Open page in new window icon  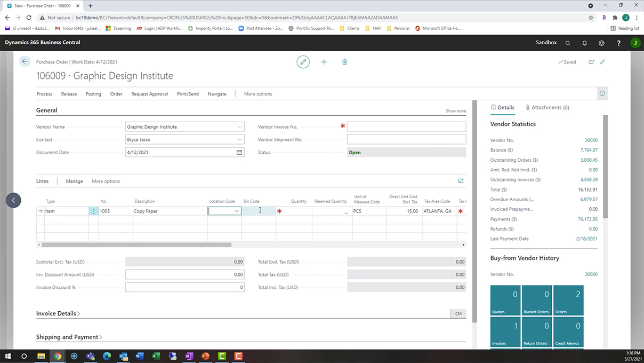[x=591, y=62]
